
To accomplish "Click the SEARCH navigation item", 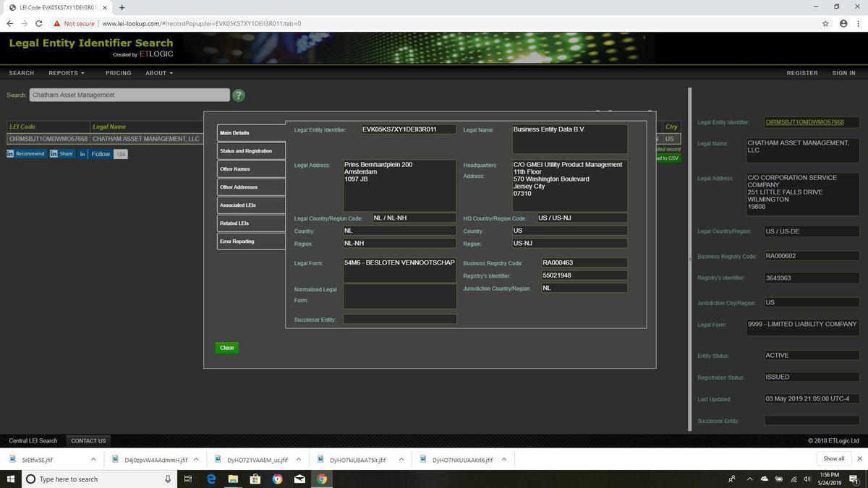I will coord(22,73).
